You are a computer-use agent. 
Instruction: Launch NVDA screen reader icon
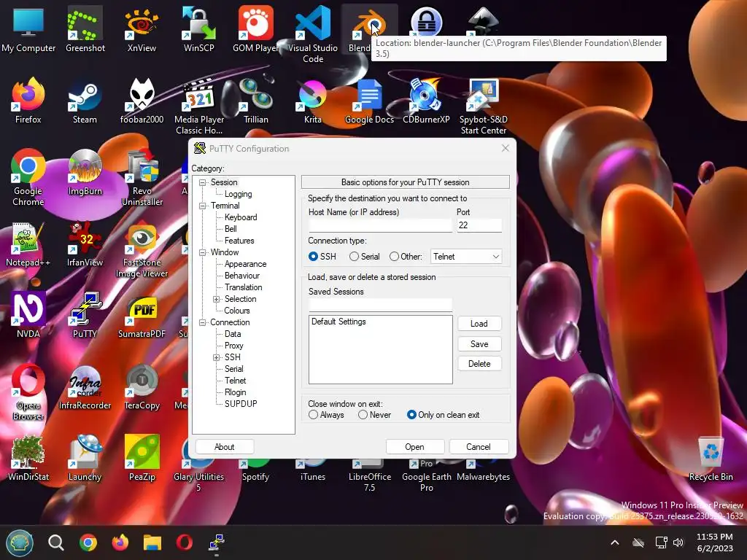pos(28,314)
